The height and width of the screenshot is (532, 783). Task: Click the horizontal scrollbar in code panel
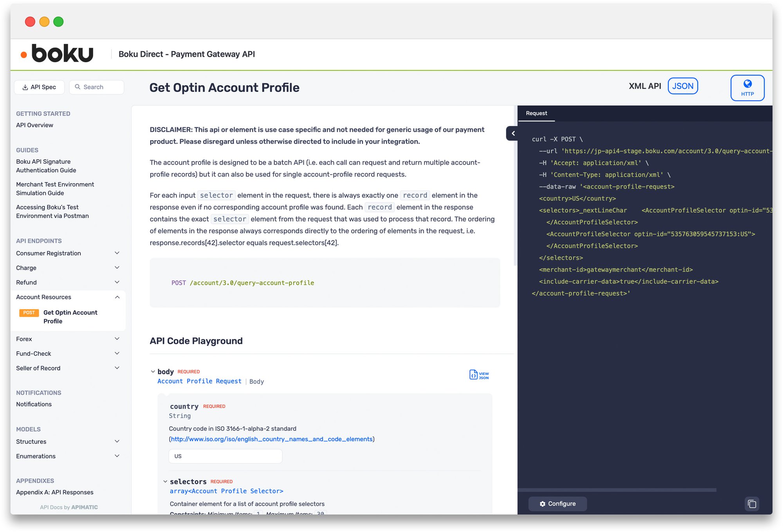click(x=617, y=490)
